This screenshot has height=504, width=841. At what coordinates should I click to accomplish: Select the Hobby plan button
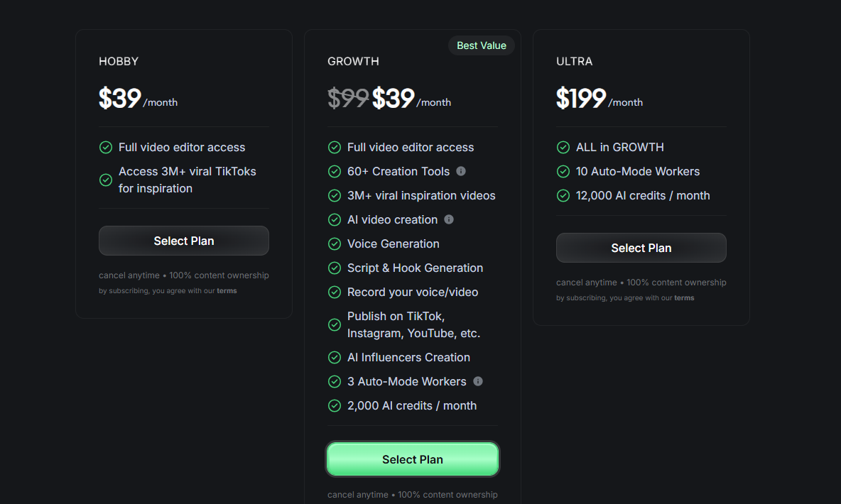(x=184, y=241)
